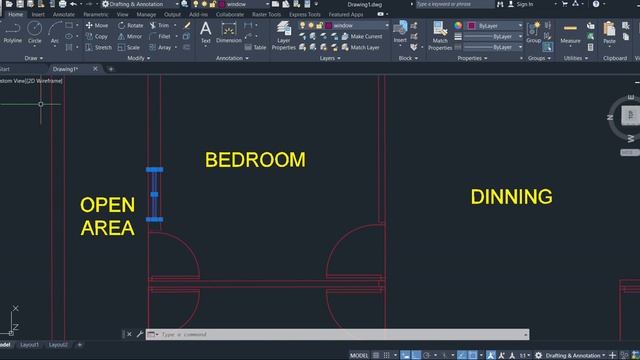Expand the Layers panel
The width and height of the screenshot is (640, 360).
pos(330,58)
